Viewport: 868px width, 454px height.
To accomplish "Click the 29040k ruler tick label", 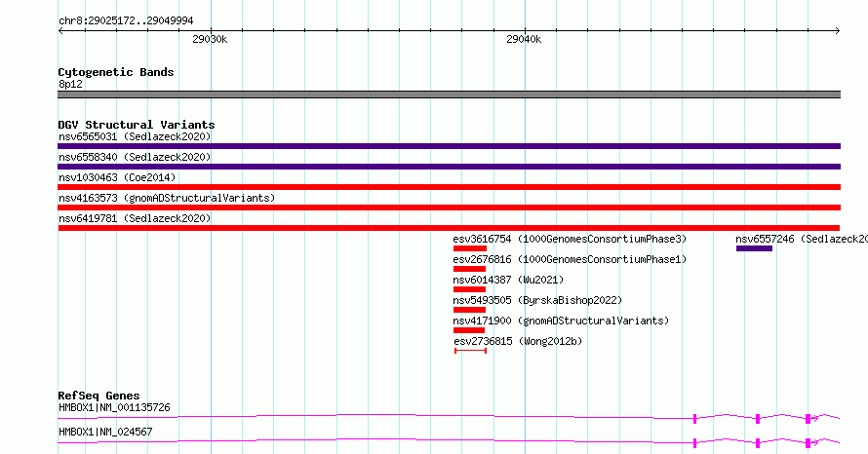I will [524, 39].
